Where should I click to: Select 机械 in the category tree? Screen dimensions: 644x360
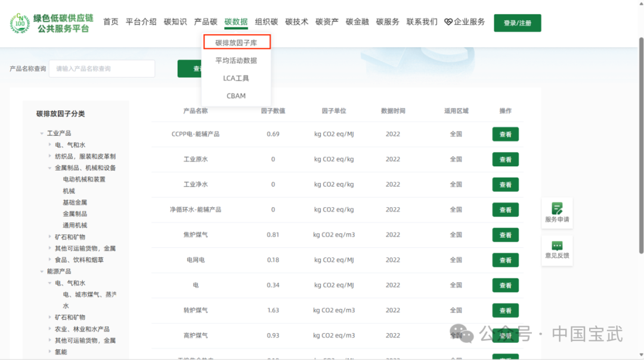[69, 191]
